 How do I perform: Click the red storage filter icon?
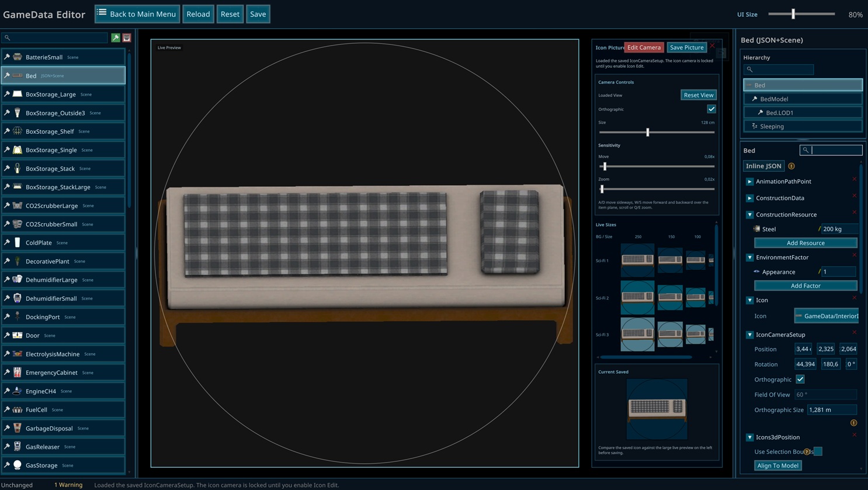[127, 38]
